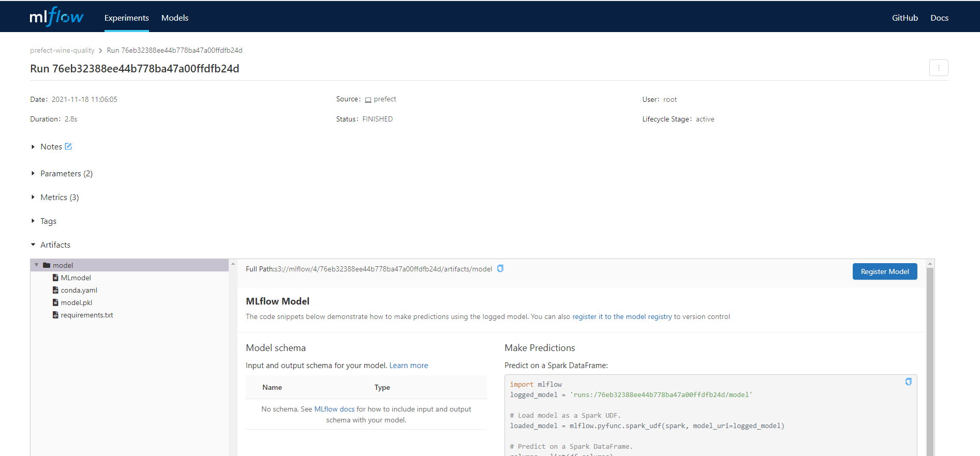Viewport: 980px width, 456px height.
Task: Open the Learn more schema link
Action: tap(409, 366)
